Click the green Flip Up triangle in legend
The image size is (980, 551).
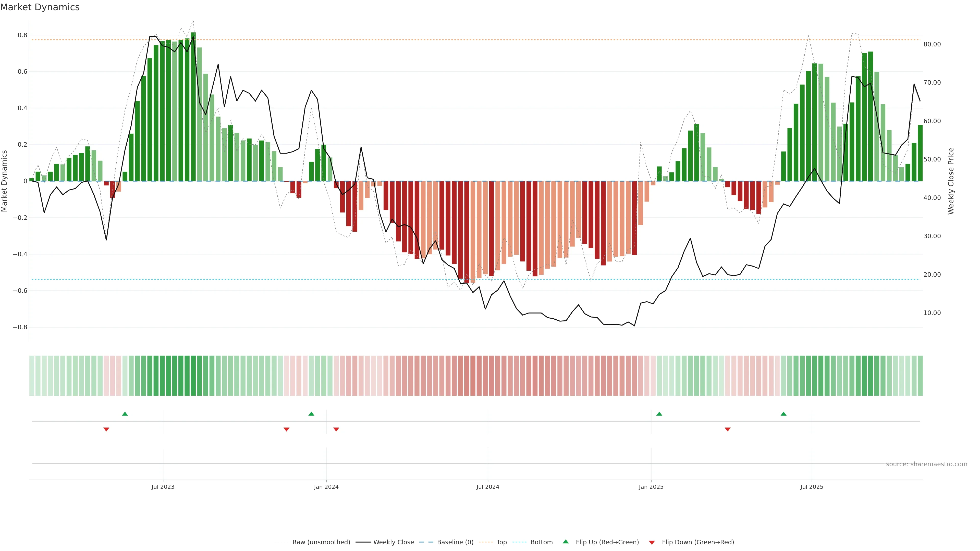click(565, 542)
